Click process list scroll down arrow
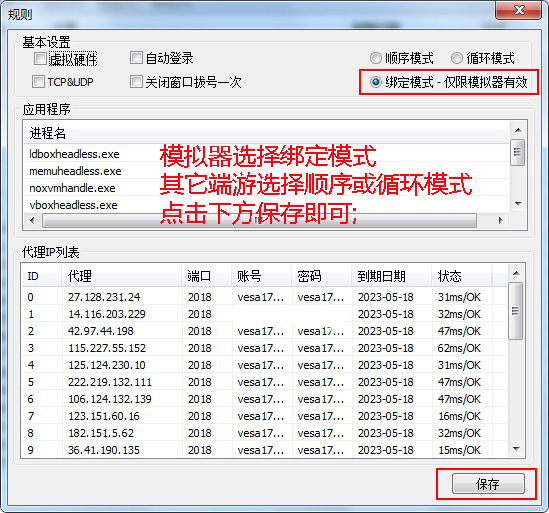Image resolution: width=549 pixels, height=513 pixels. coord(518,203)
